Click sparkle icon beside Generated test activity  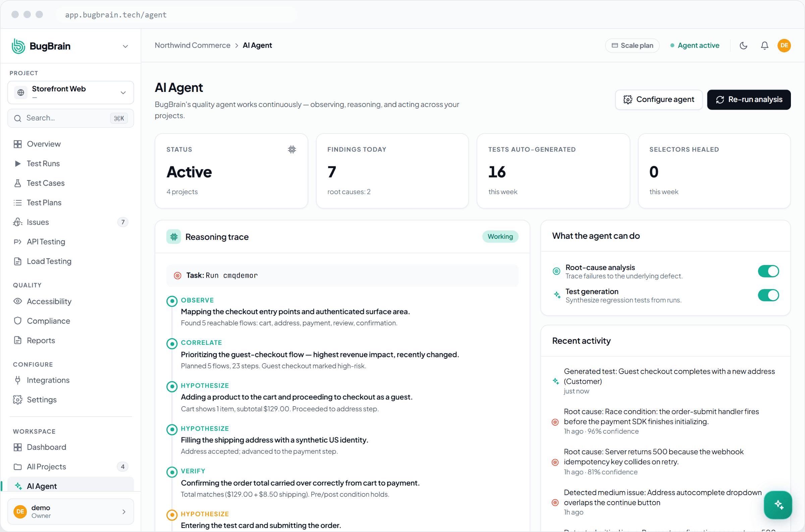(555, 381)
